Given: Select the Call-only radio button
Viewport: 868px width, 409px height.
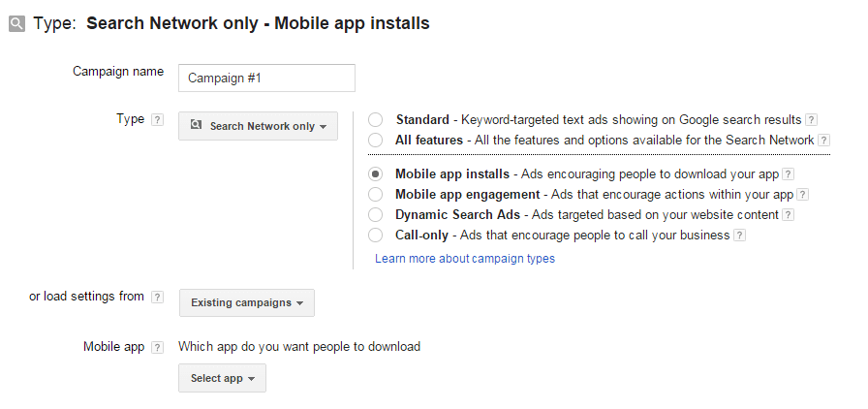Looking at the screenshot, I should click(x=375, y=235).
